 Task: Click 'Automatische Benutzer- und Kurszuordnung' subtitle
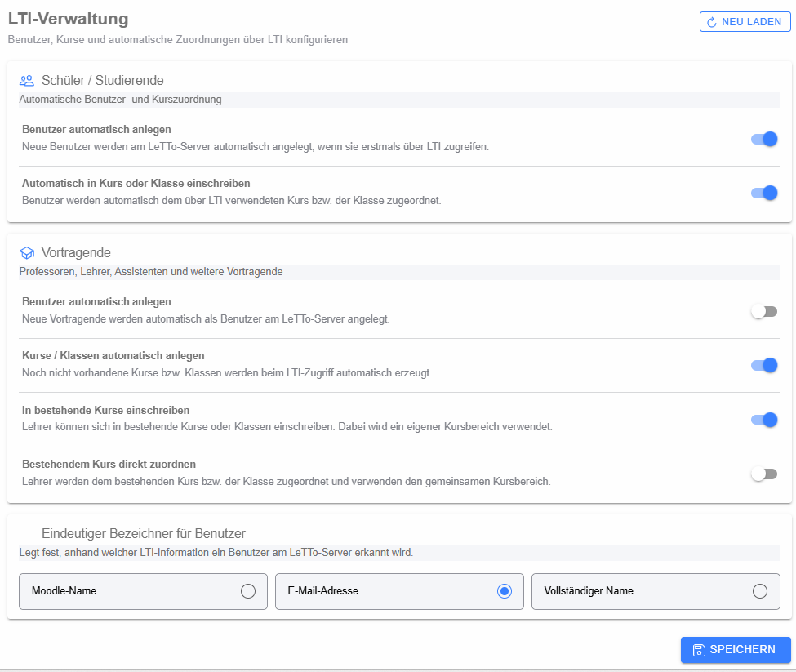pos(120,99)
